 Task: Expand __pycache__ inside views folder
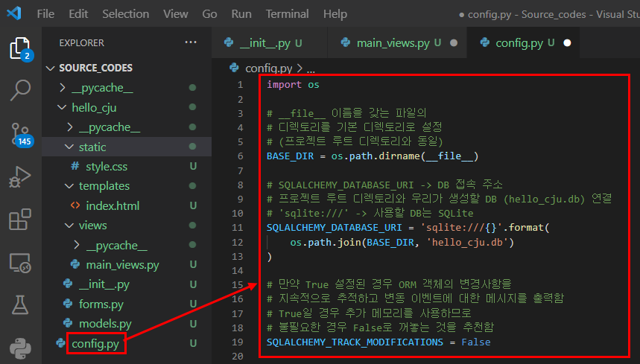(x=77, y=245)
